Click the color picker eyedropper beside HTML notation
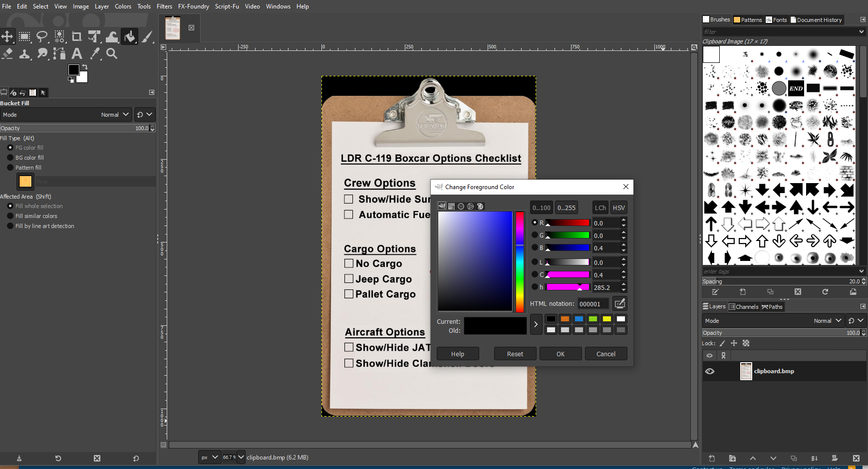This screenshot has height=469, width=868. click(619, 303)
